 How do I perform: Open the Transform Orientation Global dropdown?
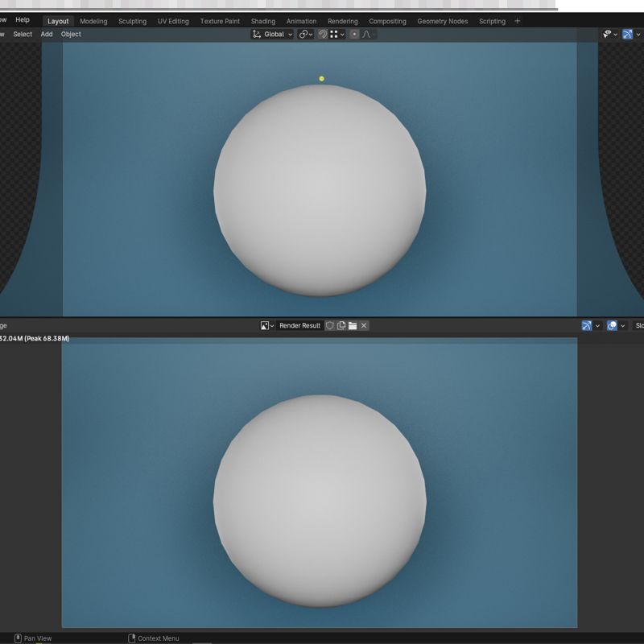point(272,34)
